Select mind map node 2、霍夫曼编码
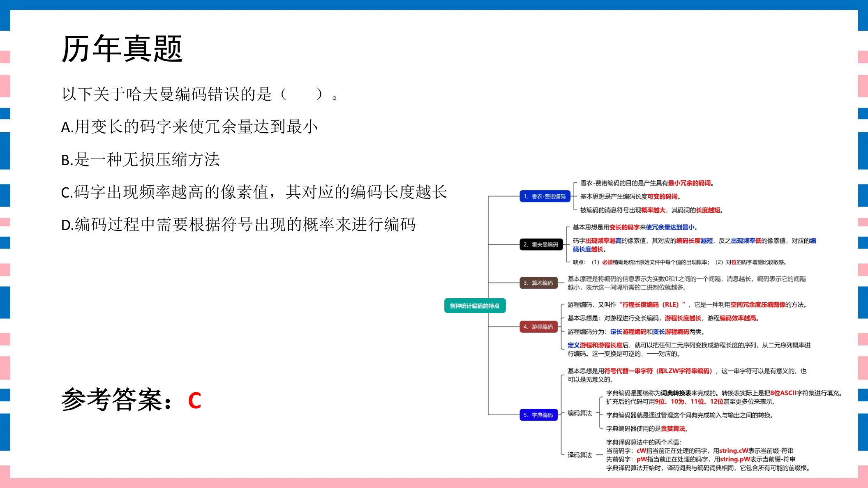 [541, 244]
